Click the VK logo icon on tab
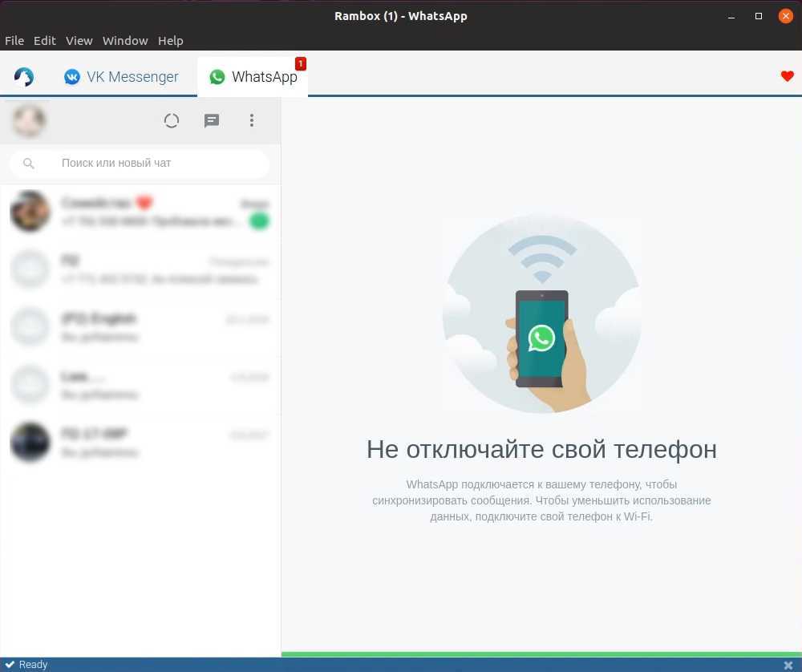Image resolution: width=802 pixels, height=672 pixels. click(x=71, y=77)
